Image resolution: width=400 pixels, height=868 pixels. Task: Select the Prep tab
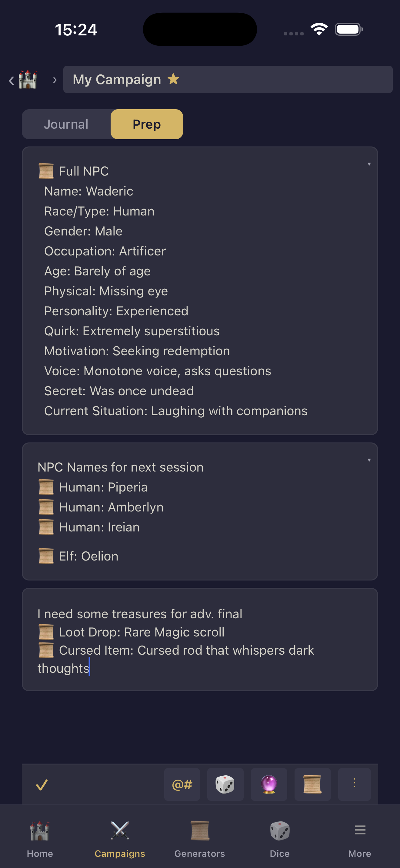point(147,124)
